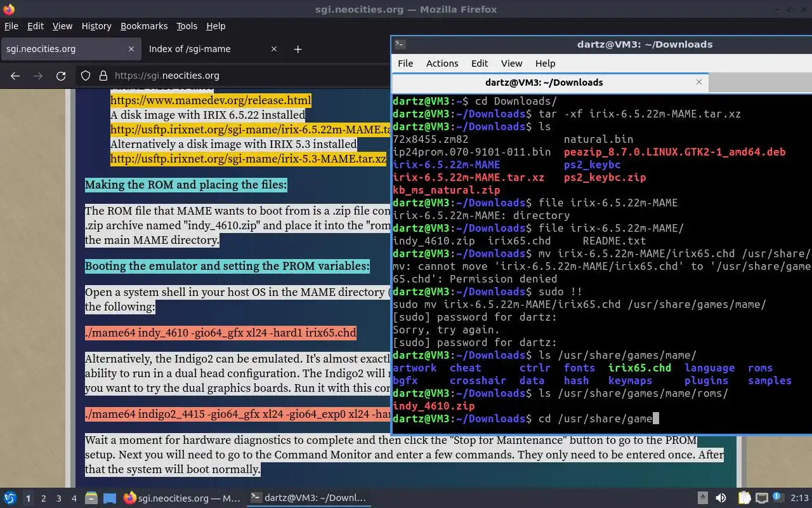Screen dimensions: 812x508
Task: Open Firefox Edit menu
Action: click(36, 26)
